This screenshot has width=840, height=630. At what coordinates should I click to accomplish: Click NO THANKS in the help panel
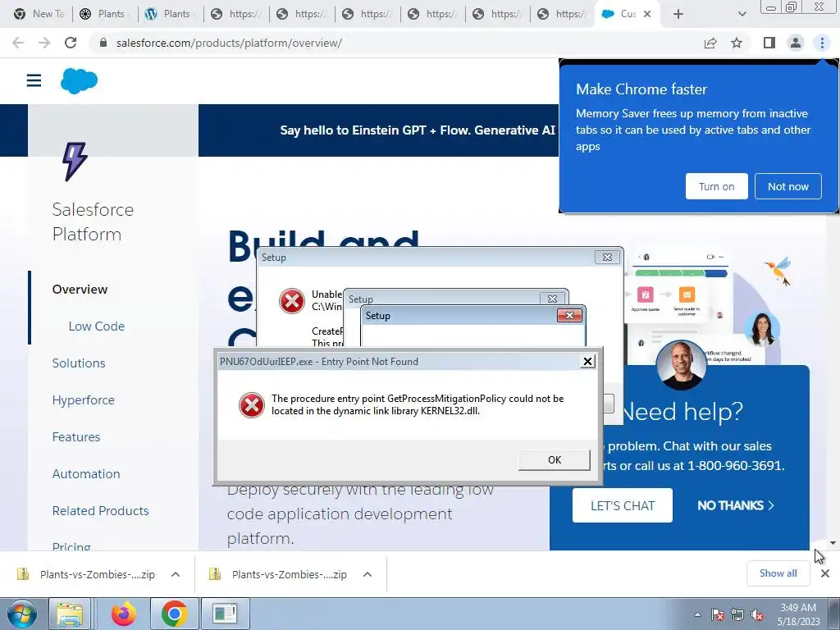coord(736,505)
